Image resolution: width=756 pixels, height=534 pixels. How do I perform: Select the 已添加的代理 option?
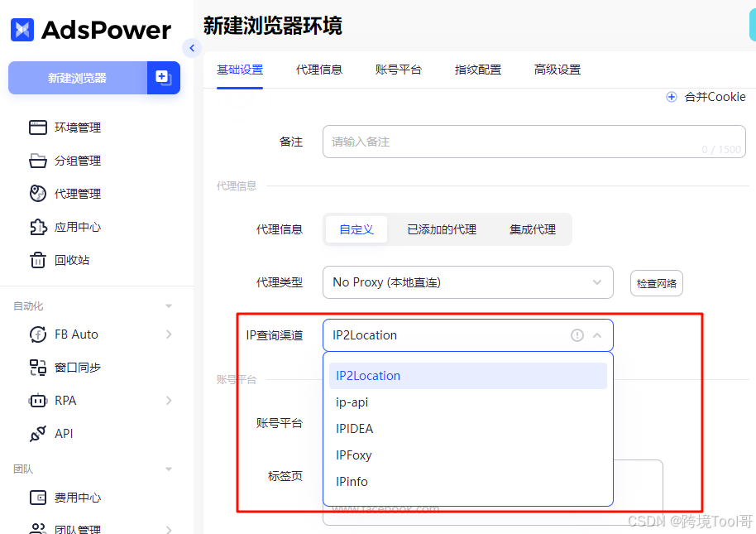click(x=442, y=229)
